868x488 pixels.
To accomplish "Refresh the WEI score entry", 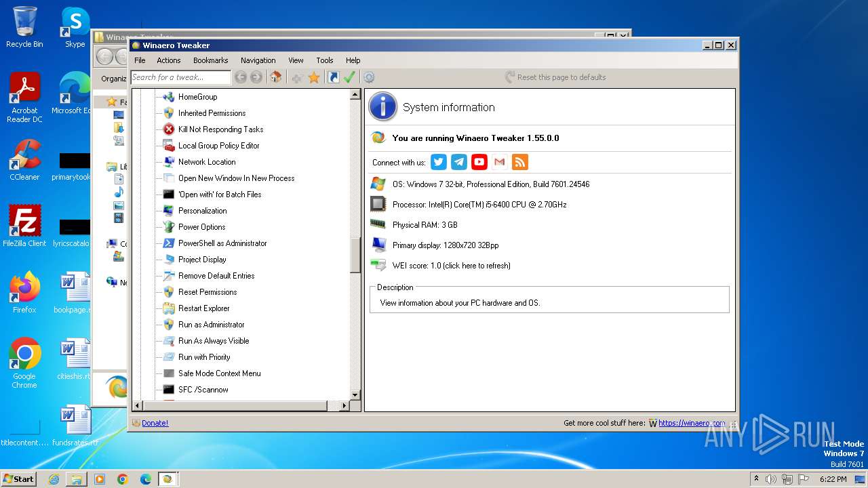I will [452, 266].
